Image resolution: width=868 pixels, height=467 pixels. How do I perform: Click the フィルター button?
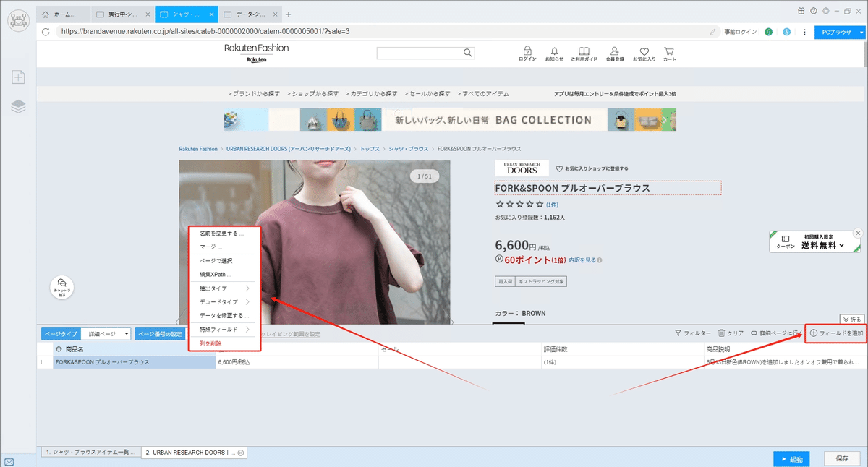tap(693, 333)
